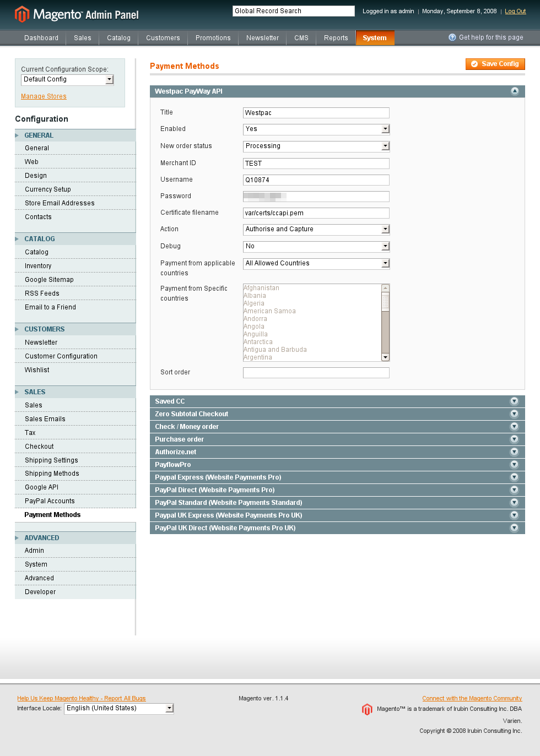Open the Sales top menu
Screen dimensions: 540x756
(x=83, y=38)
